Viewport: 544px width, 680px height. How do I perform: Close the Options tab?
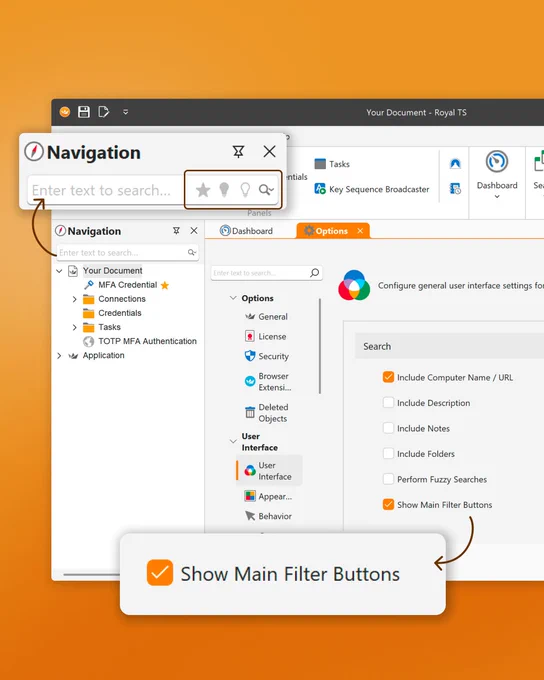click(360, 231)
